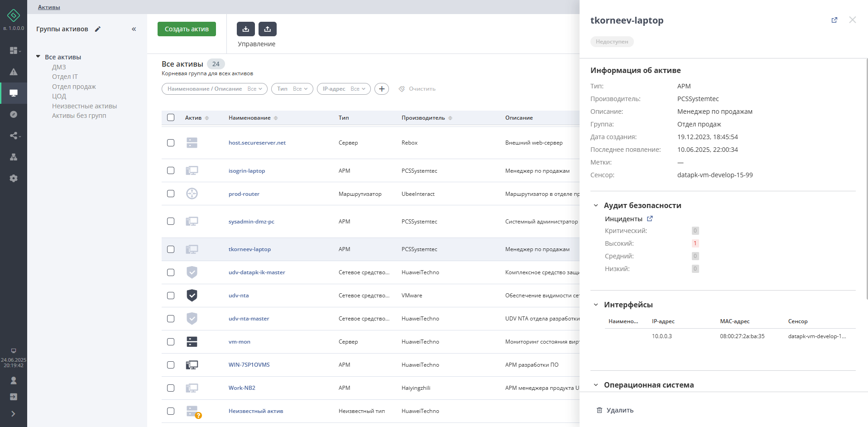Open the external link icon next to Инциденты

coord(650,218)
